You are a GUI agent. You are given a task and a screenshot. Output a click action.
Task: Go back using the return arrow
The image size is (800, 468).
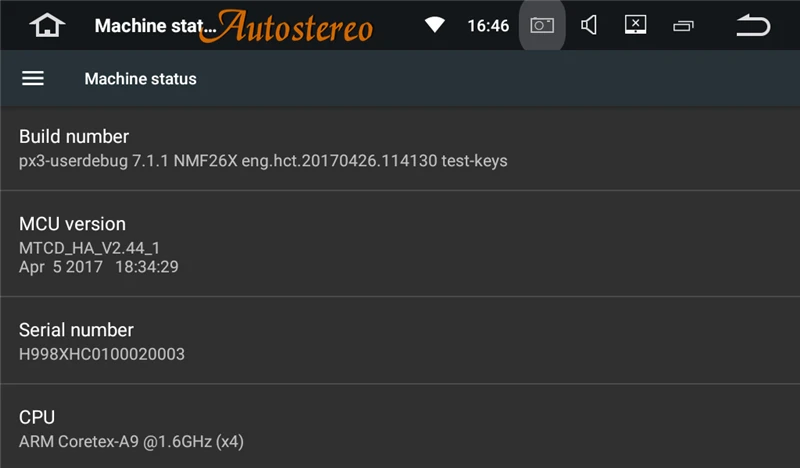tap(753, 25)
